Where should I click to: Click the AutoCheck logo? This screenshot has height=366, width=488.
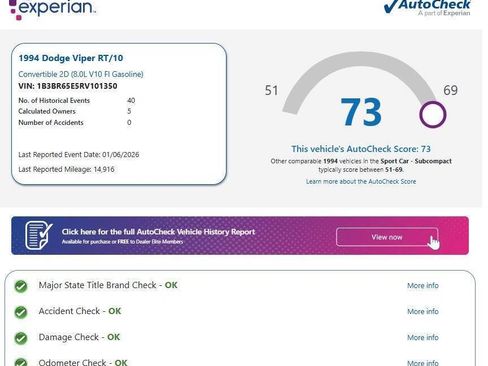427,8
